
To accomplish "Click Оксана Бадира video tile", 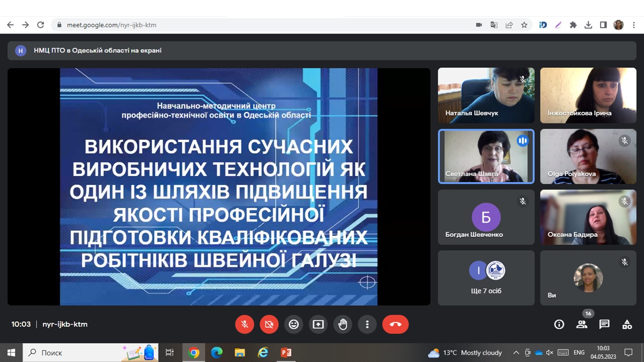I will [x=588, y=217].
